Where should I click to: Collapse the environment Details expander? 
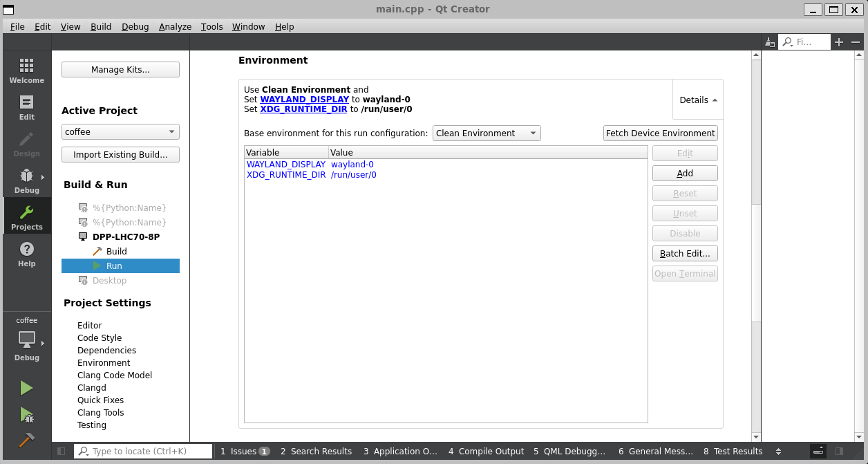(698, 100)
